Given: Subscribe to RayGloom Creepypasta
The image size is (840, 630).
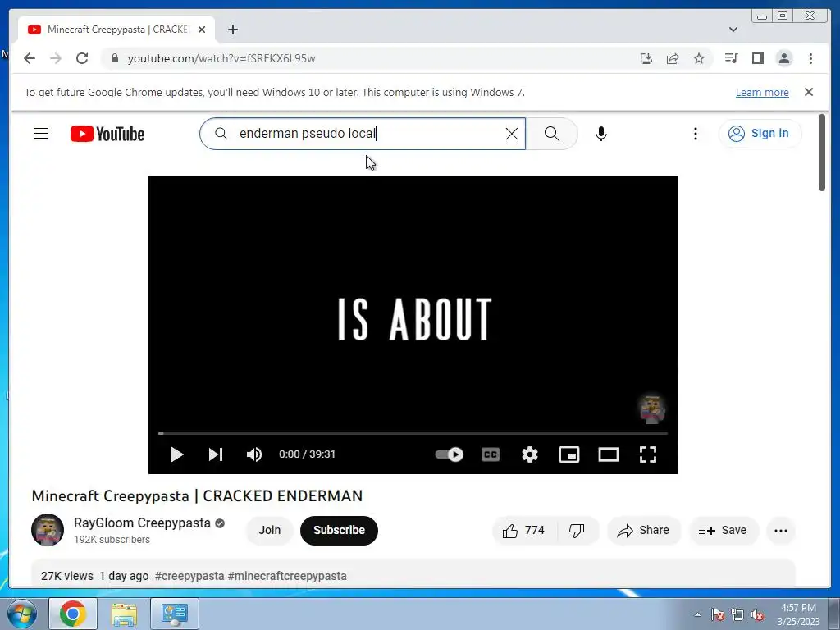Looking at the screenshot, I should (x=339, y=531).
